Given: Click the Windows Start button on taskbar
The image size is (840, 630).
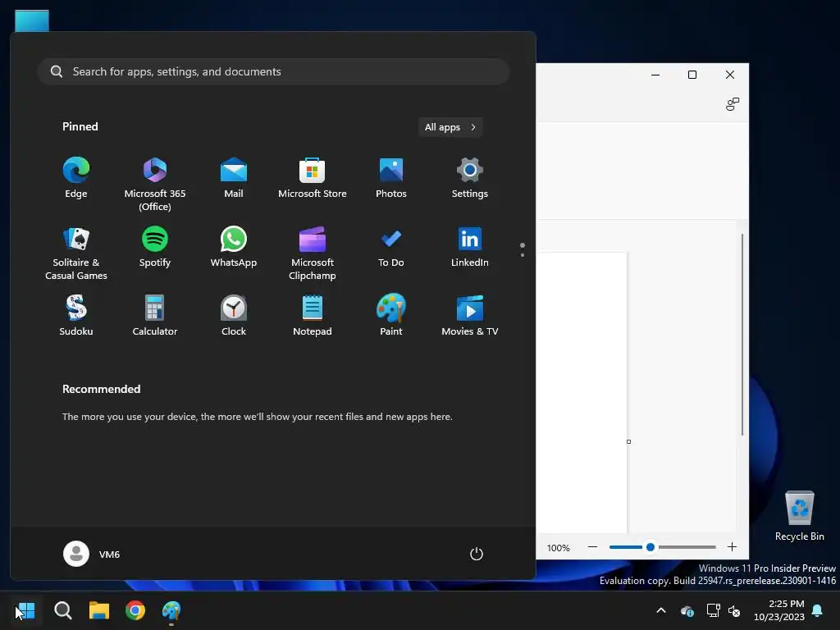Looking at the screenshot, I should (25, 610).
